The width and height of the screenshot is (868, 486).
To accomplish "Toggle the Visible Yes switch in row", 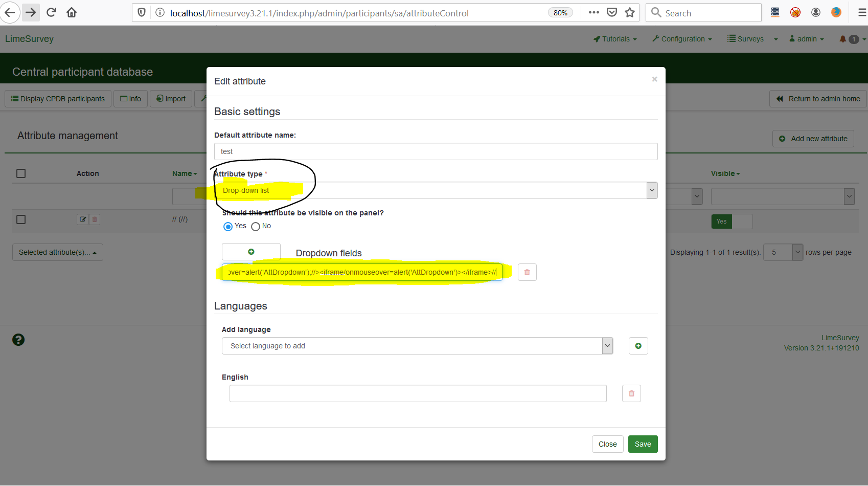I will coord(732,222).
